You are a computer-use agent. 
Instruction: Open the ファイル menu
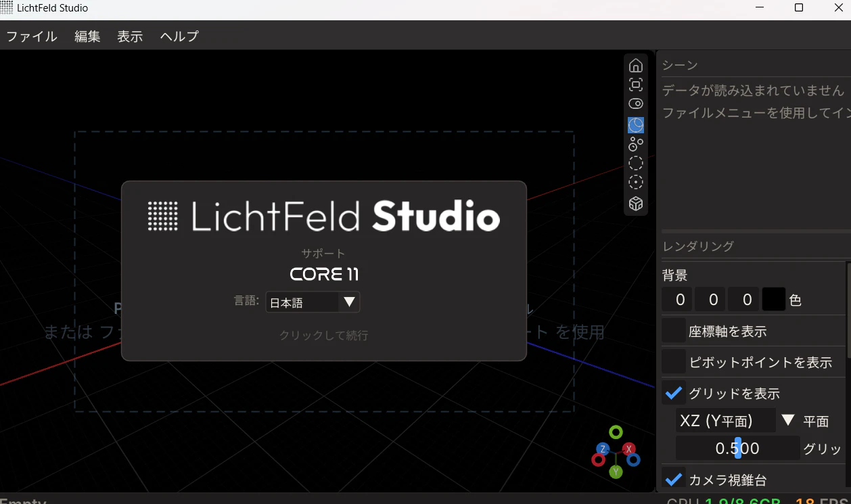click(x=32, y=37)
